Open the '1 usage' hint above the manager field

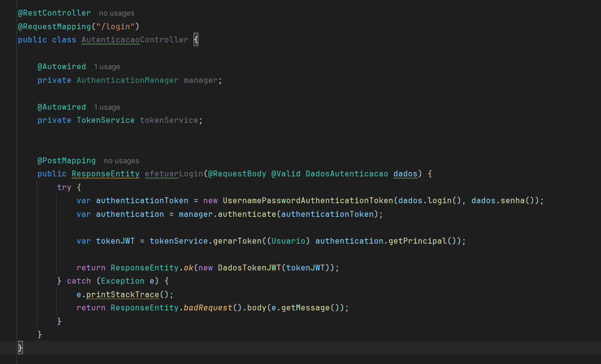tap(107, 67)
